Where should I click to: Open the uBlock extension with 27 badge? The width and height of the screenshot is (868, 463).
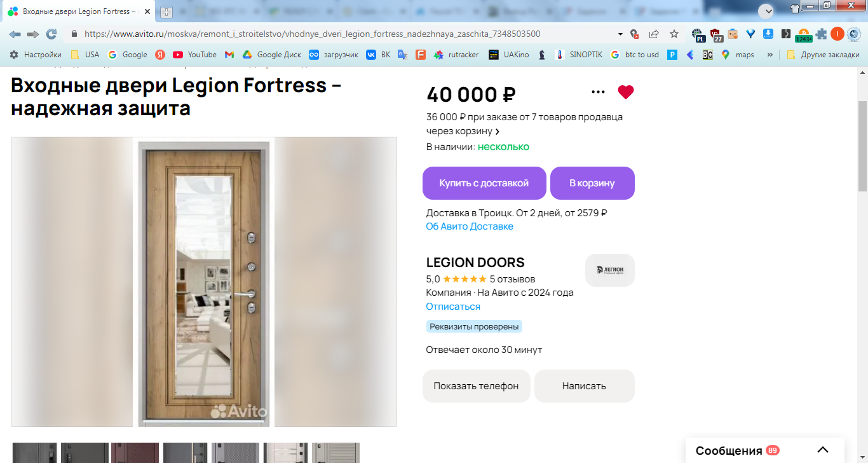[x=716, y=34]
